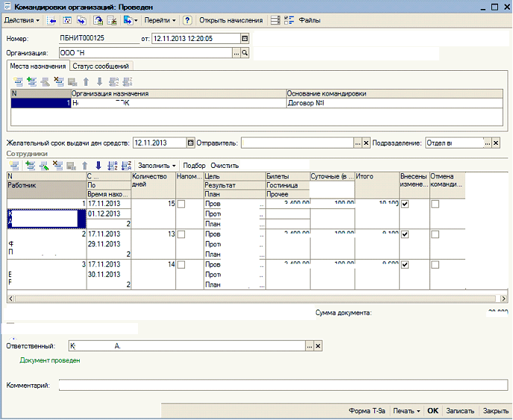513x420 pixels.
Task: Enable Отмена командировки for third employee
Action: [x=435, y=265]
